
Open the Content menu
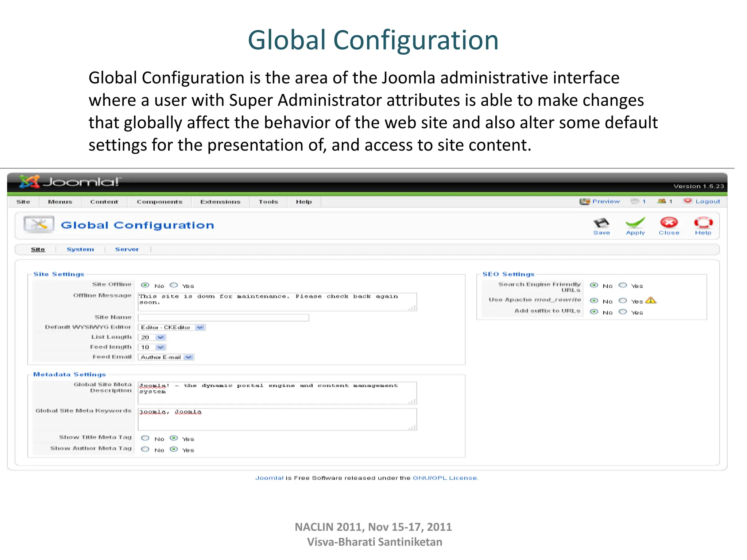pos(104,202)
